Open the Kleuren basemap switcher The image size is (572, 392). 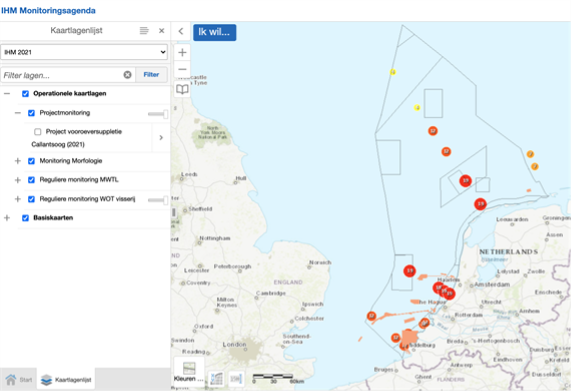click(x=189, y=371)
